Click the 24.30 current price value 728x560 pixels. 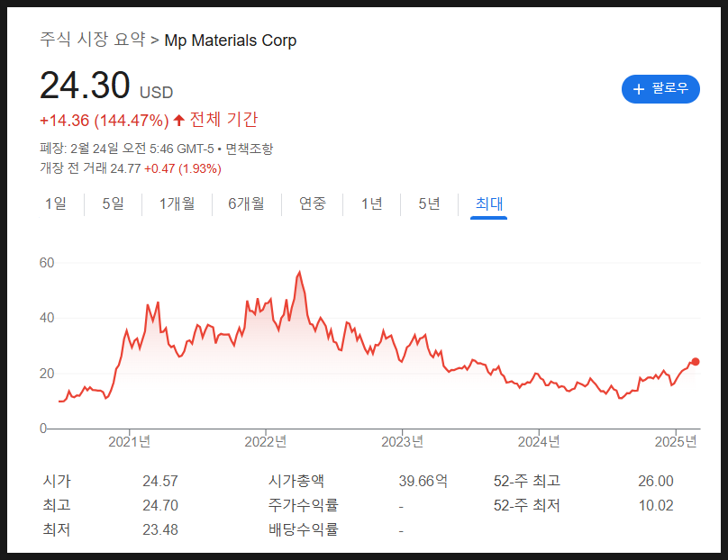(85, 85)
